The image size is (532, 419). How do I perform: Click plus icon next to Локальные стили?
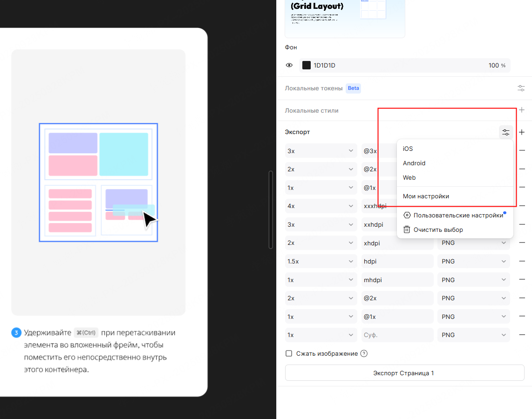click(x=522, y=110)
